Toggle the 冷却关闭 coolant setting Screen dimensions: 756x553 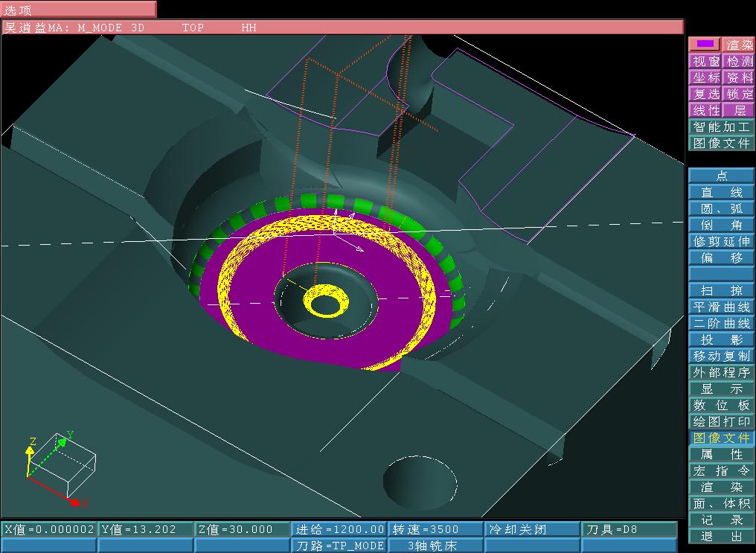533,529
